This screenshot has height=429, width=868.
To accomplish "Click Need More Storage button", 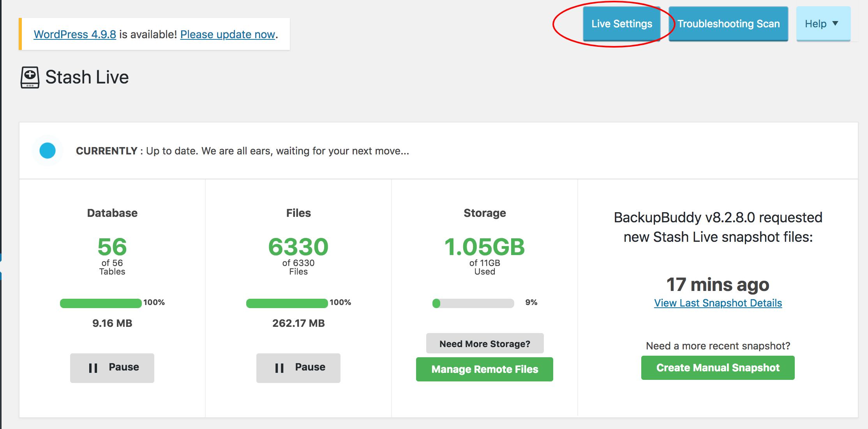I will click(485, 344).
